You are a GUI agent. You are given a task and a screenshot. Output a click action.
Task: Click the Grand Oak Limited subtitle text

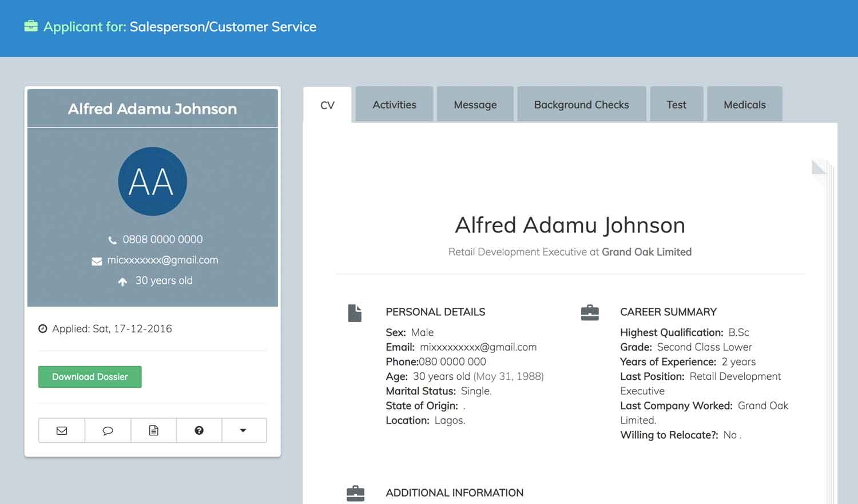[x=647, y=252]
